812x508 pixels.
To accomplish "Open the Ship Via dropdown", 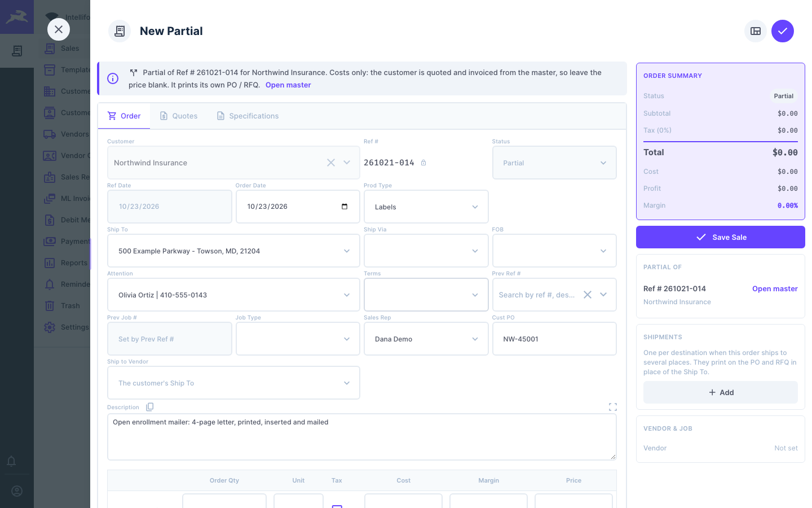I will [x=426, y=251].
